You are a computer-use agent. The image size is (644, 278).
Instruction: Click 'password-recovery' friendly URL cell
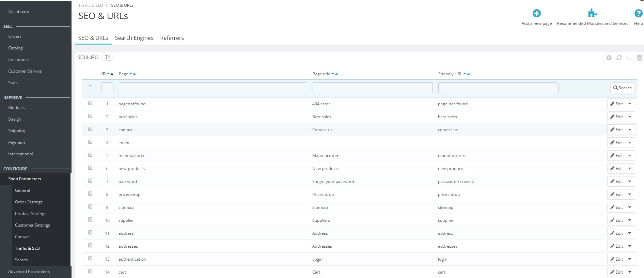pyautogui.click(x=456, y=182)
